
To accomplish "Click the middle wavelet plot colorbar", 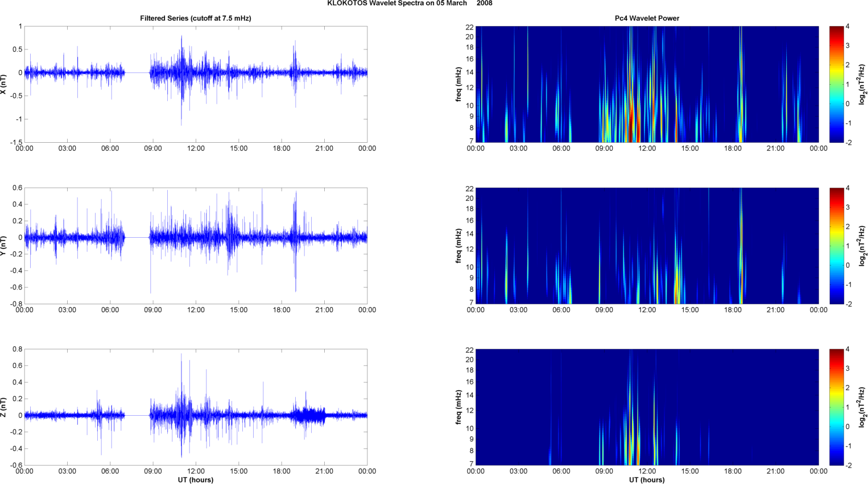I will [836, 246].
